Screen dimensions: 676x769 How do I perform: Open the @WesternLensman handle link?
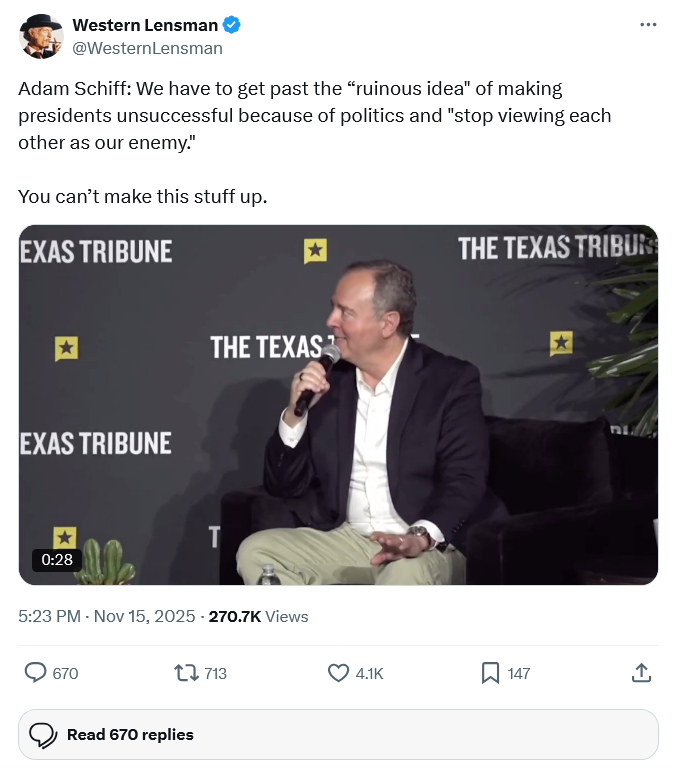[x=147, y=48]
